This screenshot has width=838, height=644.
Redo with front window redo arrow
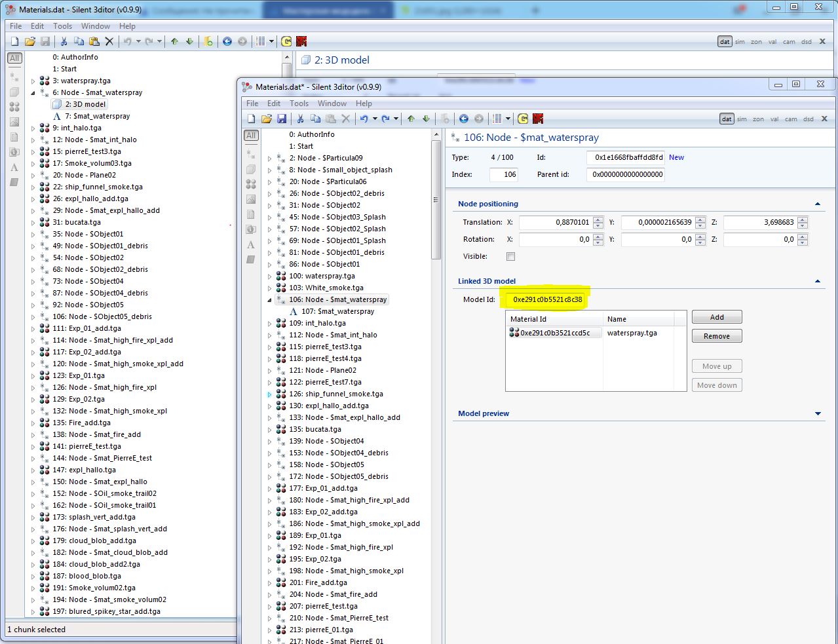385,119
